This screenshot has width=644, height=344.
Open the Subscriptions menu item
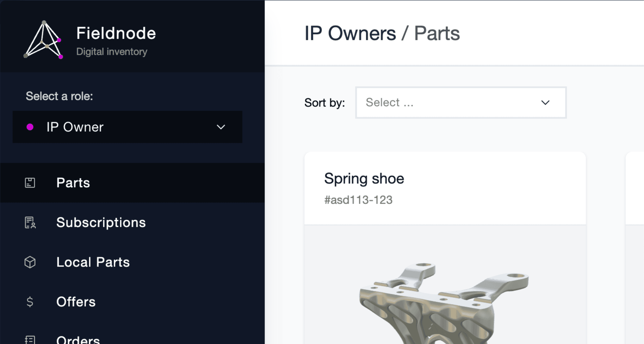pyautogui.click(x=101, y=222)
